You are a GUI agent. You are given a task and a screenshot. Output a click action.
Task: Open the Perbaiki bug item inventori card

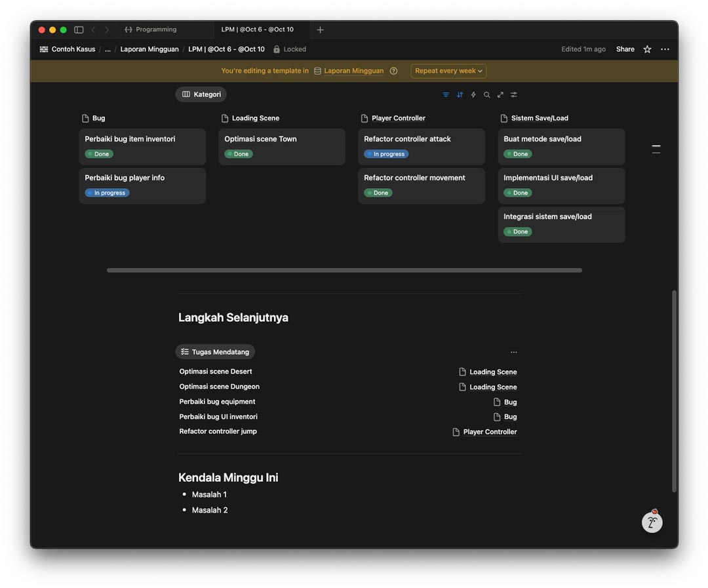(x=130, y=139)
